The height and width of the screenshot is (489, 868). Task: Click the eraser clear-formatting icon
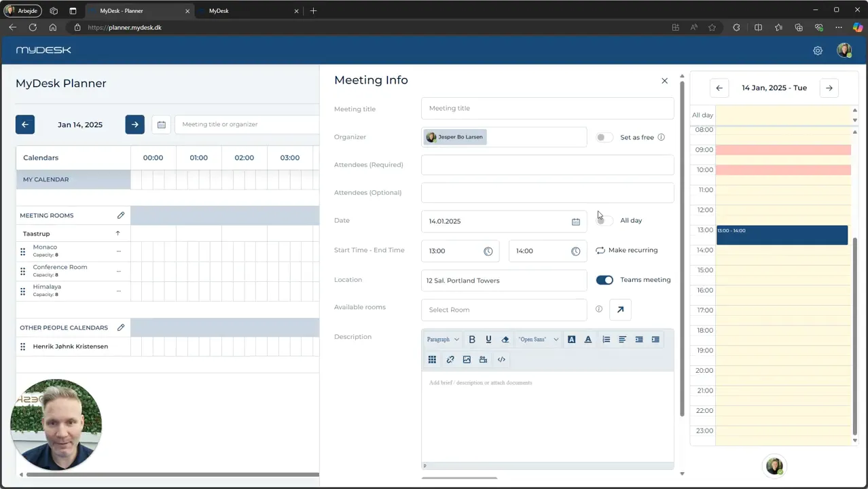(505, 340)
